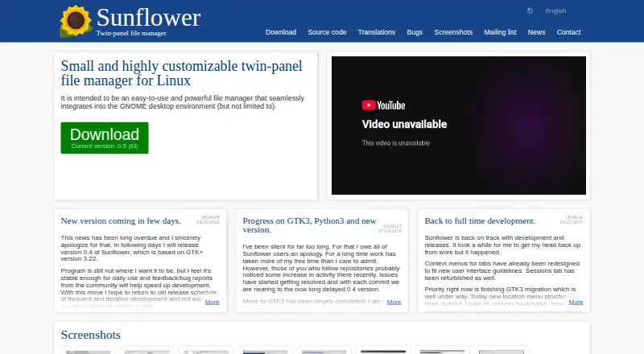The image size is (644, 354).
Task: Click the Sunflower logo flower icon
Action: (76, 21)
